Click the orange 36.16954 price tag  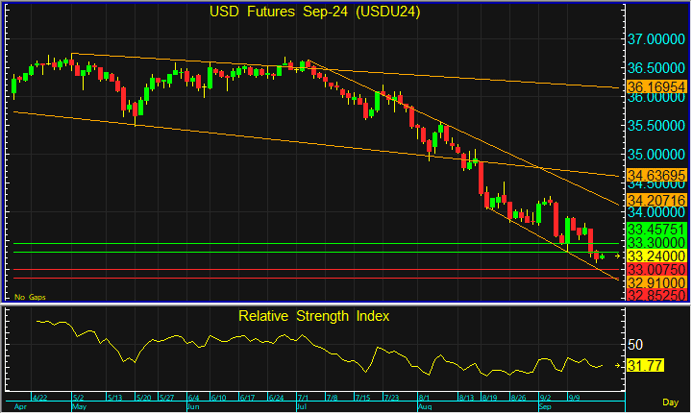[656, 88]
